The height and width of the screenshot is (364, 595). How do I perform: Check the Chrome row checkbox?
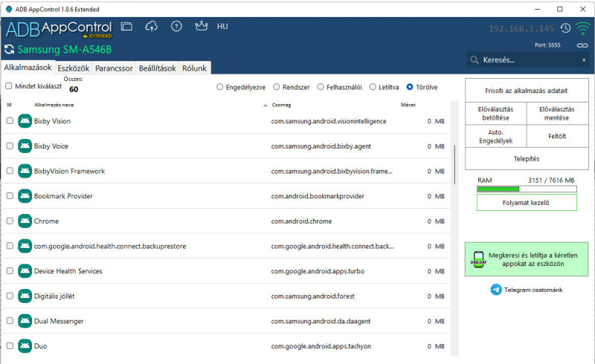(10, 221)
